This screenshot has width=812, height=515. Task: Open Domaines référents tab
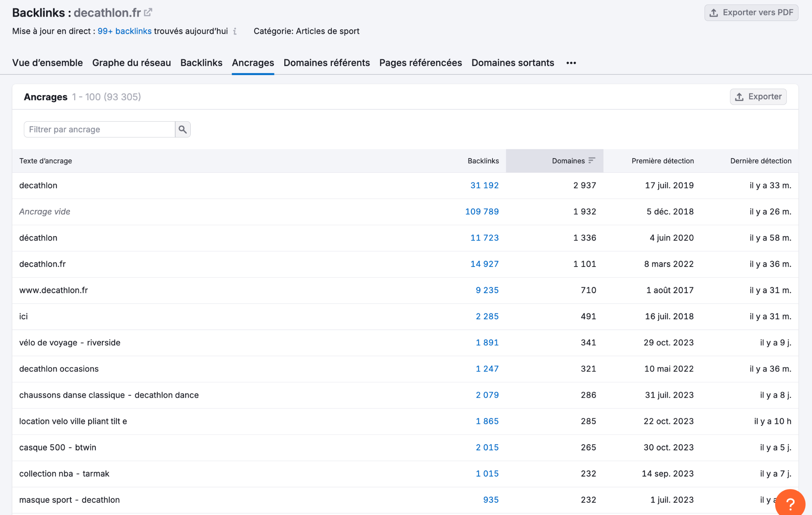tap(327, 63)
